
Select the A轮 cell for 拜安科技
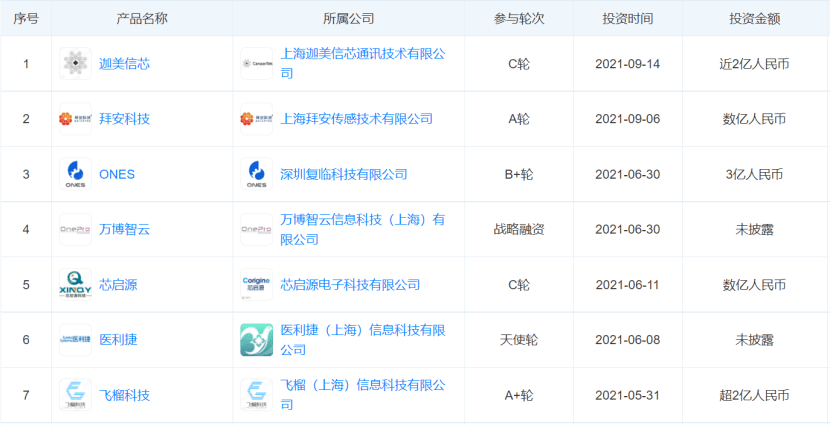[x=519, y=119]
